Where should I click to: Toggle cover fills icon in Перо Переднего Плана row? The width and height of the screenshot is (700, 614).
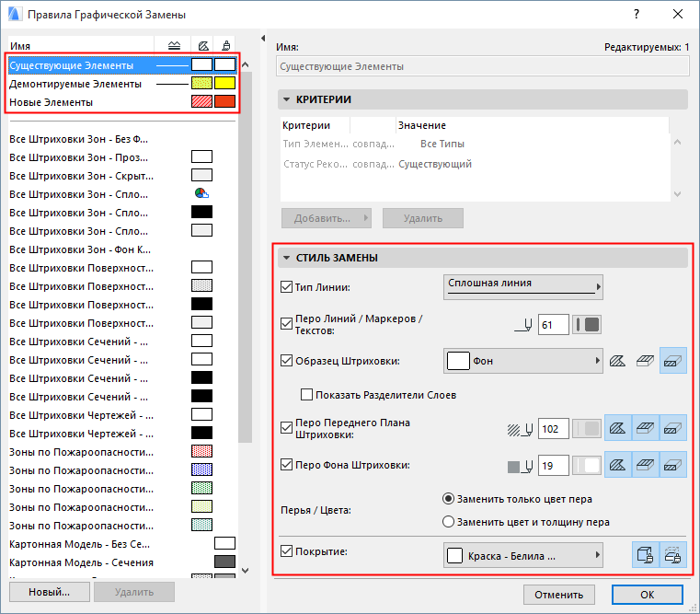pyautogui.click(x=645, y=428)
